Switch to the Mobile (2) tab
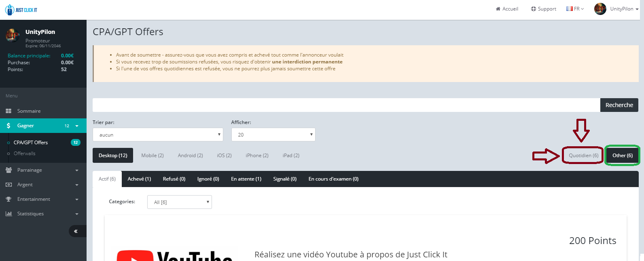644x261 pixels. (x=153, y=156)
